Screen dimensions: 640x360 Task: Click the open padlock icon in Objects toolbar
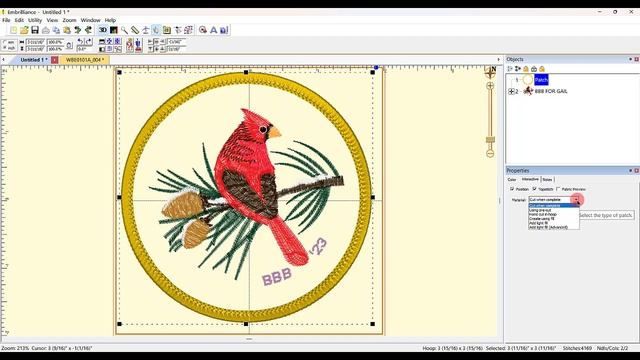(x=534, y=69)
